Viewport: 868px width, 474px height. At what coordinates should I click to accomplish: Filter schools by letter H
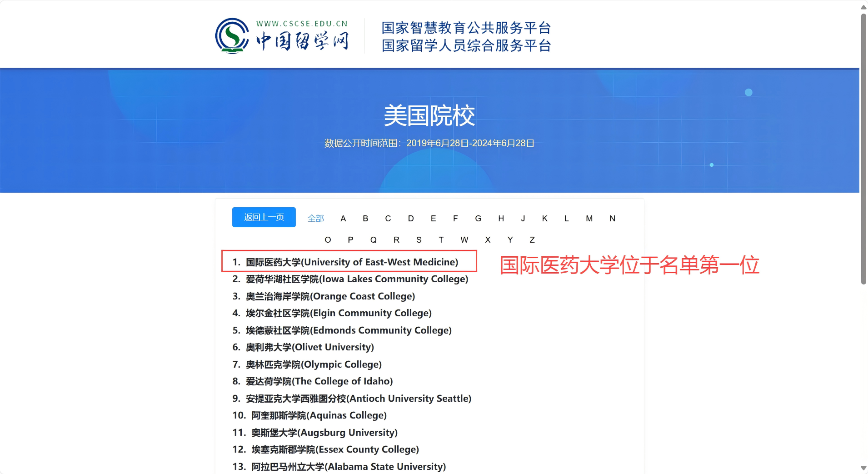click(x=501, y=219)
